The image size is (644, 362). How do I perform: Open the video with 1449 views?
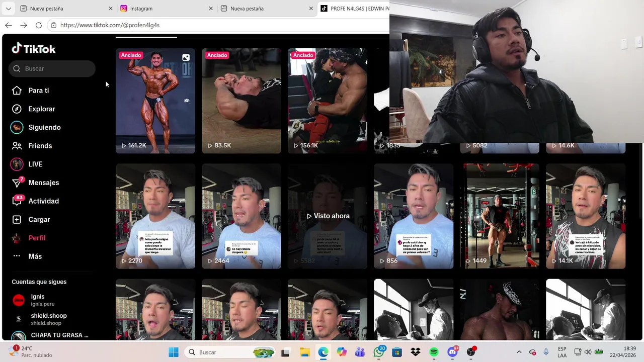click(500, 216)
